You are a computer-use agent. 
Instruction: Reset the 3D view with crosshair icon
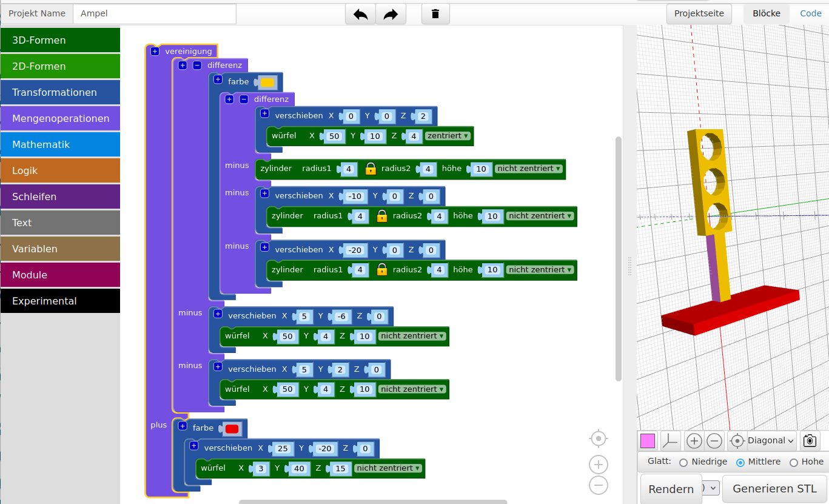pos(737,441)
